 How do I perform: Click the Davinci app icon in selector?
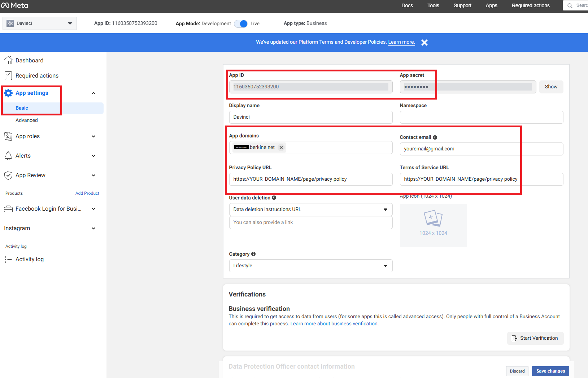10,23
